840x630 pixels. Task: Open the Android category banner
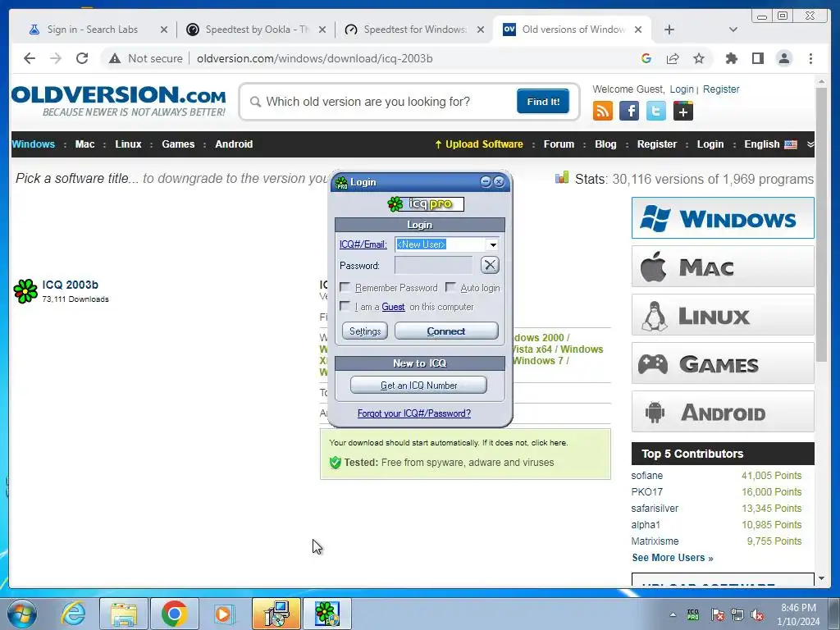click(723, 412)
